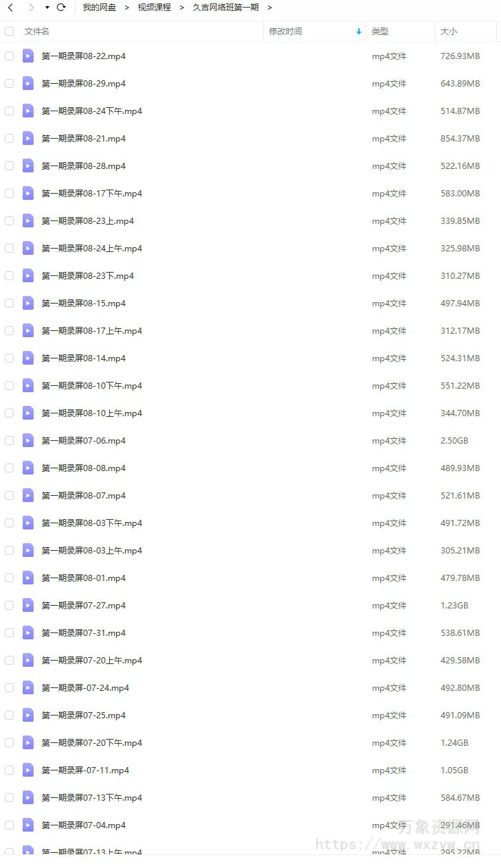Click the 类型 column header
The height and width of the screenshot is (868, 501).
[380, 32]
